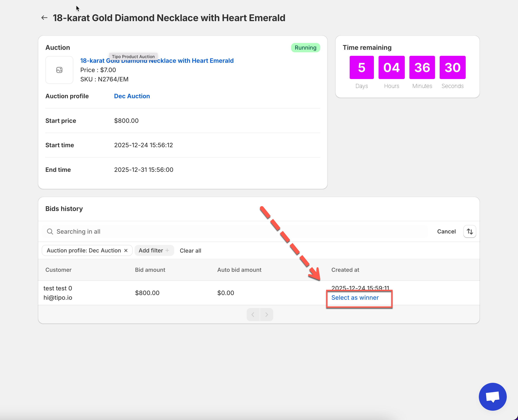The height and width of the screenshot is (420, 518).
Task: Click the Running status badge
Action: click(x=305, y=48)
